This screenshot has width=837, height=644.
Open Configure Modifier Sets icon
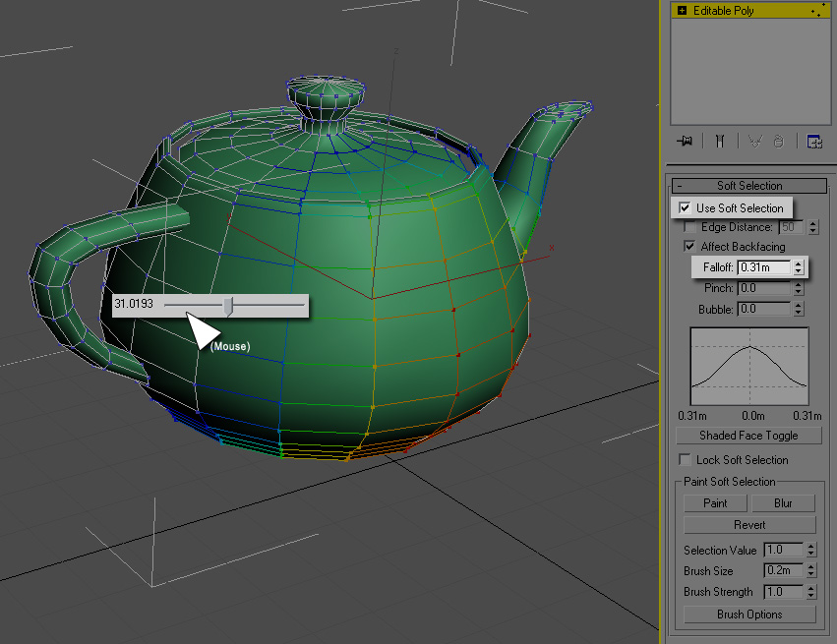pyautogui.click(x=814, y=142)
